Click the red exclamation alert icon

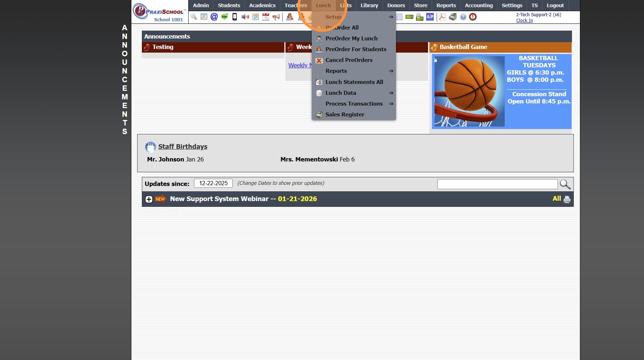pos(473,17)
